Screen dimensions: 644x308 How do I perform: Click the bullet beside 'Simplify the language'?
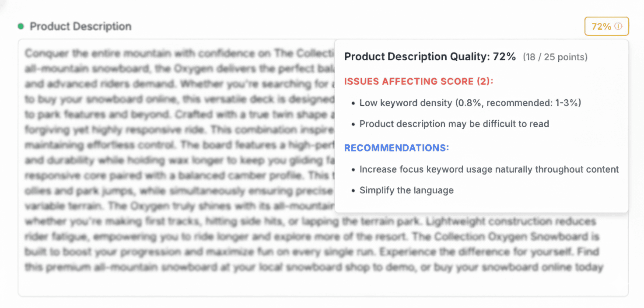(353, 190)
